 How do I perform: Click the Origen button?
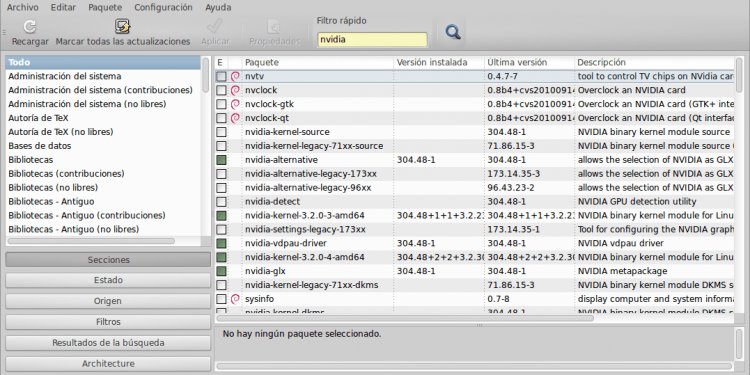[108, 301]
